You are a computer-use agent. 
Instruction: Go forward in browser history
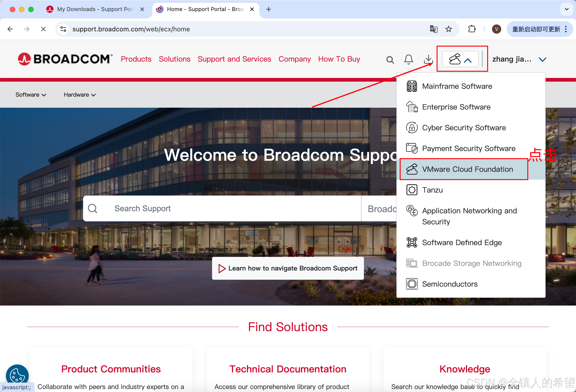click(27, 29)
